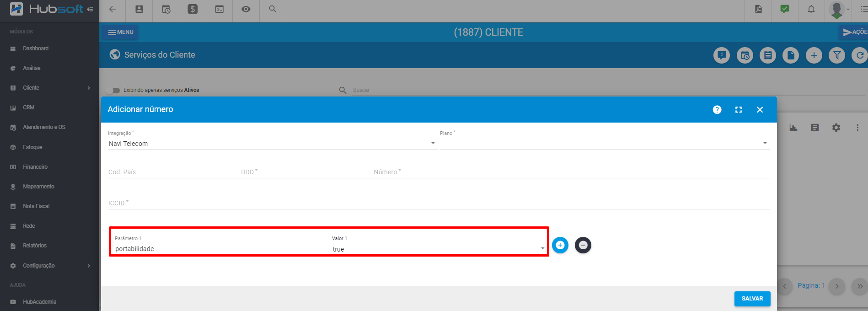Click the ICCID input field
Image resolution: width=868 pixels, height=311 pixels.
click(x=439, y=204)
